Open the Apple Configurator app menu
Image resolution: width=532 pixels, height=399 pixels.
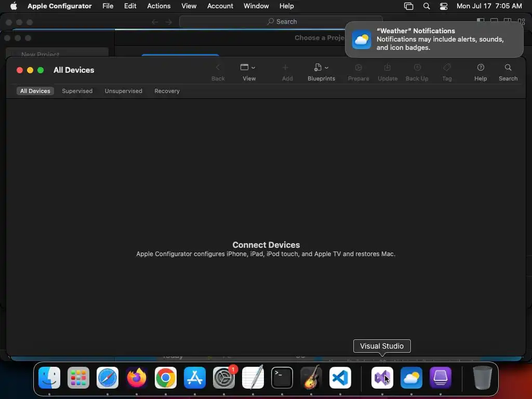pyautogui.click(x=59, y=6)
